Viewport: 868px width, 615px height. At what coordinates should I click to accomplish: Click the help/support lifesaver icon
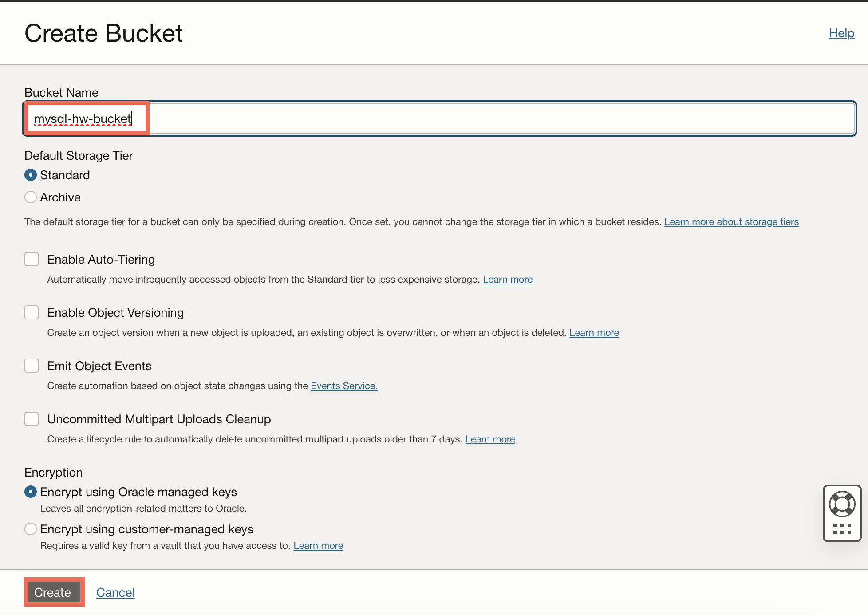click(841, 504)
